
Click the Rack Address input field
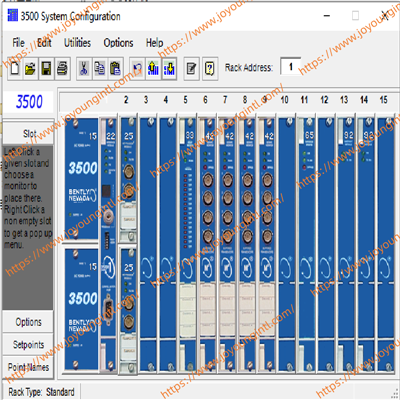tap(290, 67)
